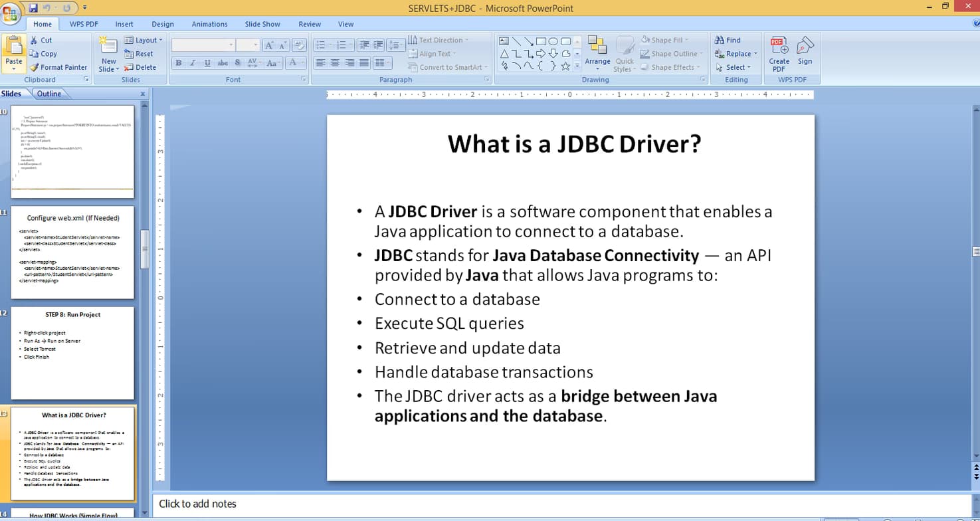Open the Shape Fill dropdown
Screen dimensions: 980x521
(x=665, y=40)
